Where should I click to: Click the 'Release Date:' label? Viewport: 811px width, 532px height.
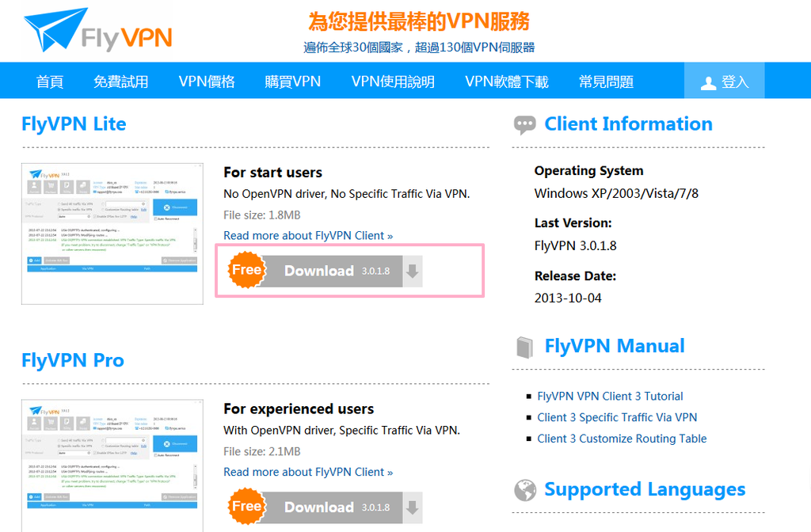click(575, 276)
